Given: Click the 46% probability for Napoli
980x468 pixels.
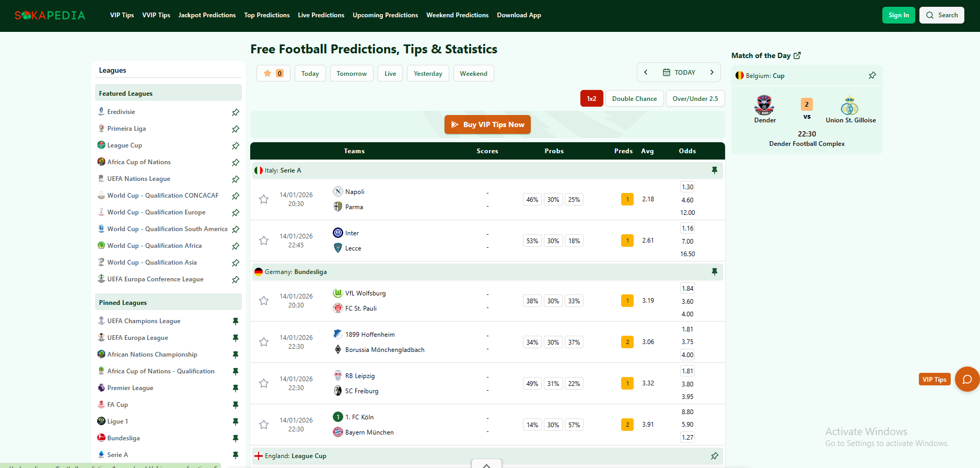Looking at the screenshot, I should pos(532,199).
